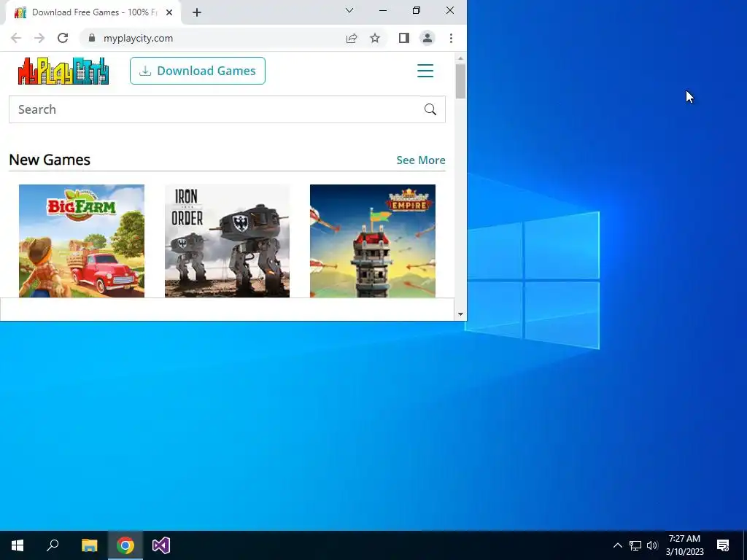Screen dimensions: 747x560
Task: Open a new tab with plus button
Action: 197,12
